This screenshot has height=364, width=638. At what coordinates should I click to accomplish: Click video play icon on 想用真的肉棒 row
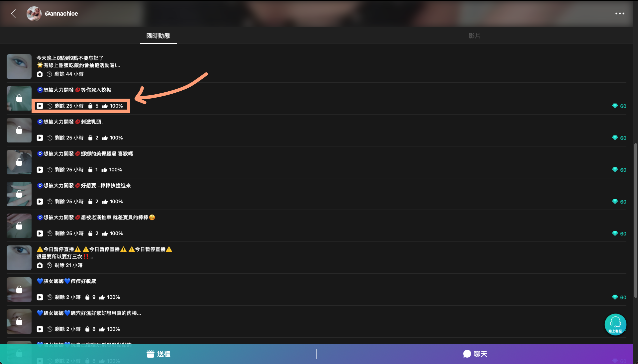40,329
